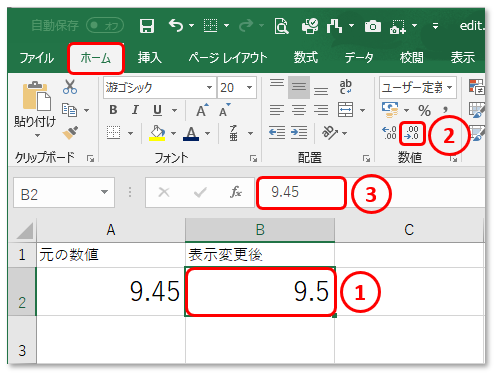Screen dimensions: 497x375
Task: Customize Quick Access Toolbar dropdown
Action: click(435, 26)
